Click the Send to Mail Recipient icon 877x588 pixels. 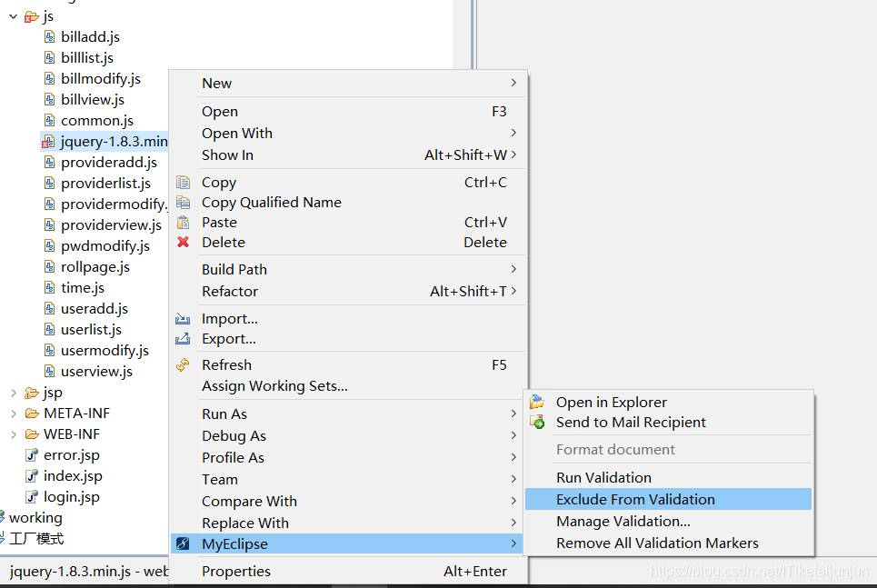(x=537, y=422)
